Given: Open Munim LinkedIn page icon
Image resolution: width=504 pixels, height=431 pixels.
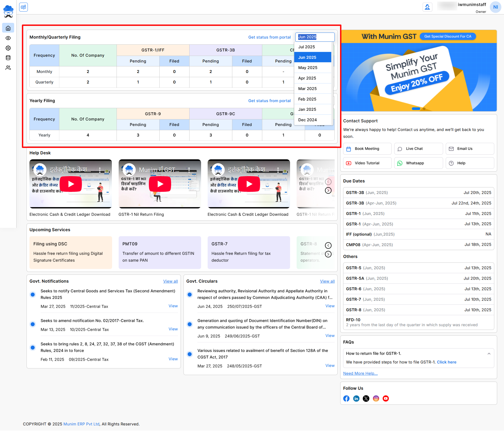Looking at the screenshot, I should tap(356, 398).
